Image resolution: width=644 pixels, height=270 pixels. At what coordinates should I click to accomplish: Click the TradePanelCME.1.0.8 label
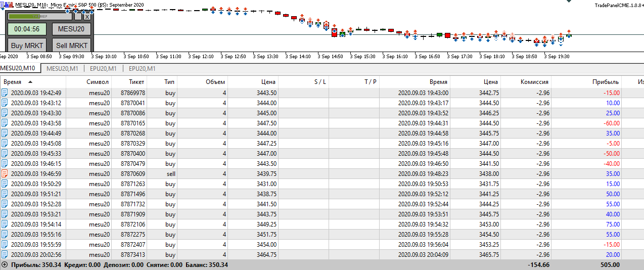coord(619,5)
